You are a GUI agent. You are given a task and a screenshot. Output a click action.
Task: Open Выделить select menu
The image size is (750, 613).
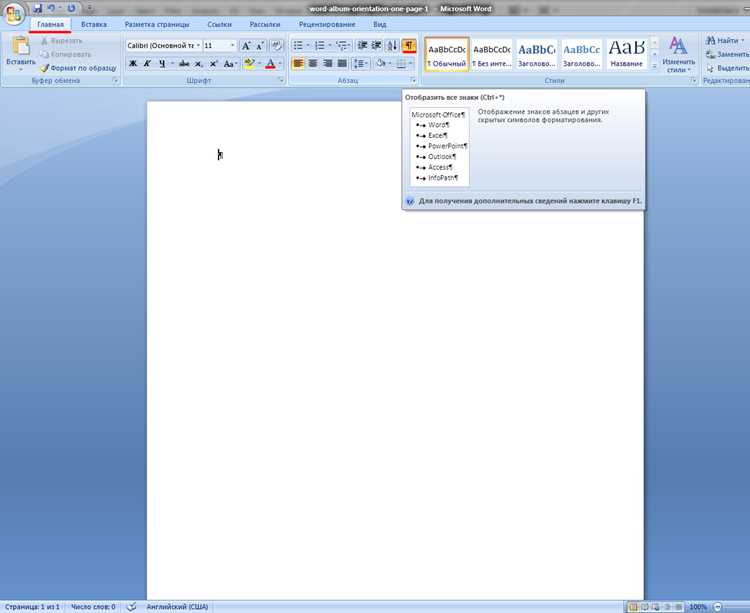[x=728, y=68]
